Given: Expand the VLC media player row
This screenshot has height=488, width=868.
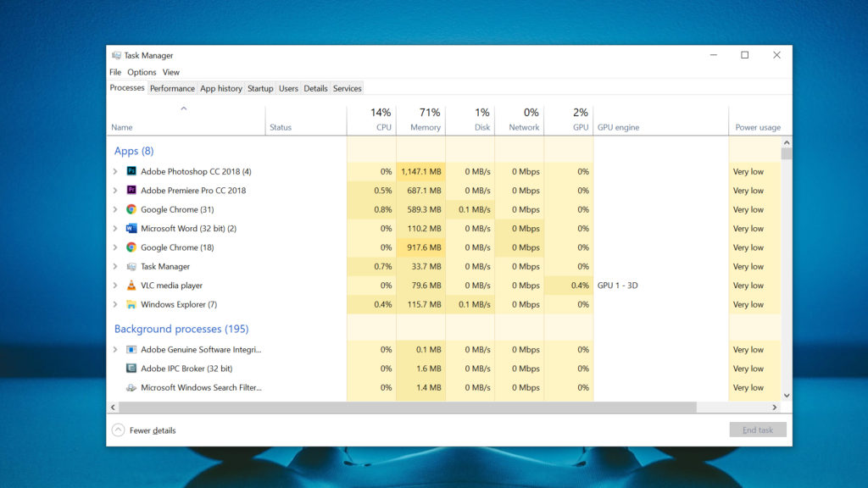Looking at the screenshot, I should (115, 286).
